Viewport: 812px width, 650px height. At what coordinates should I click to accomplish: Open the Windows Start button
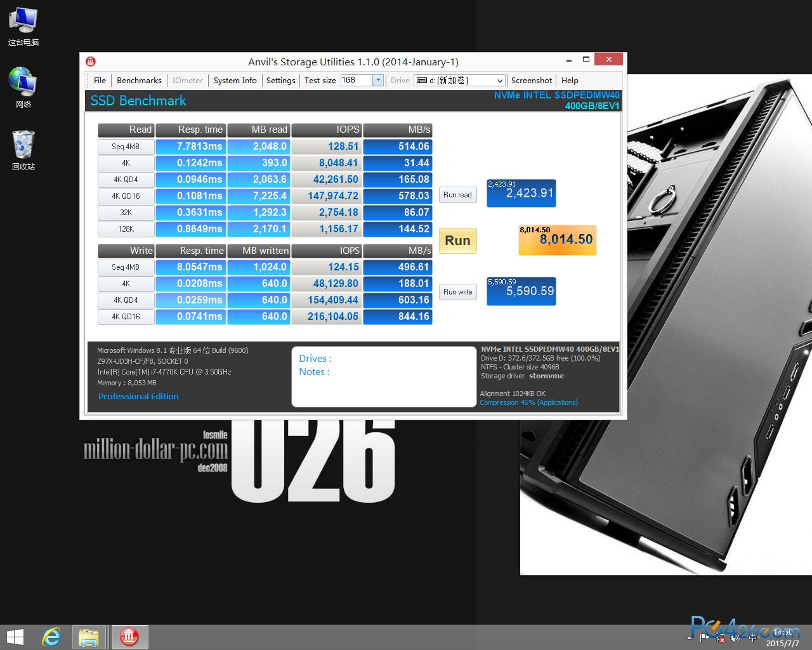pyautogui.click(x=15, y=637)
